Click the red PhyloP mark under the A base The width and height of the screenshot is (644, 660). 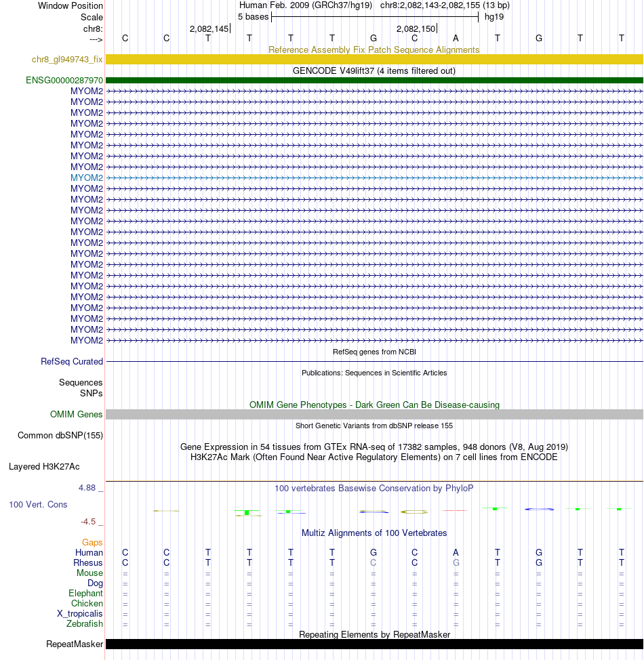455,510
